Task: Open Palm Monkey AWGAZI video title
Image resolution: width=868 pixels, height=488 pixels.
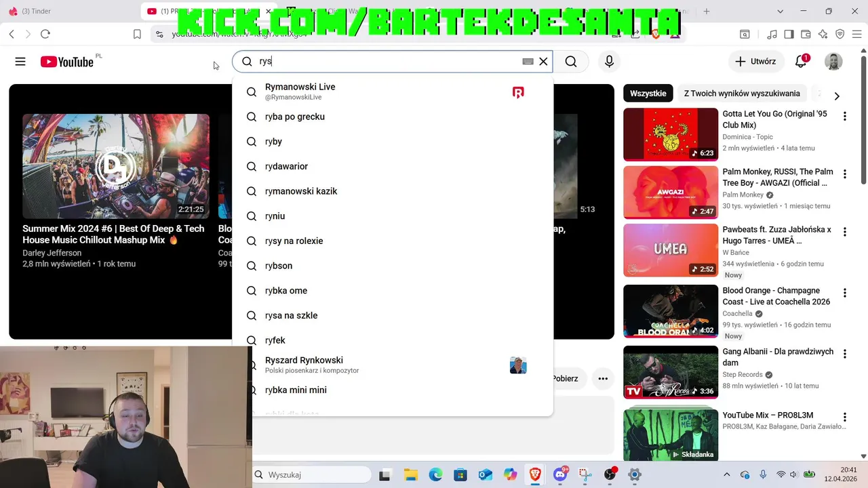Action: tap(778, 178)
